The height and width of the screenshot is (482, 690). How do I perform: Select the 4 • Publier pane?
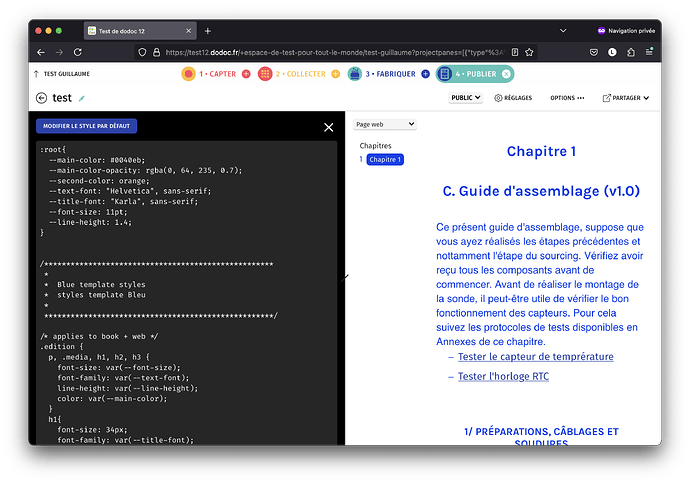(x=476, y=74)
